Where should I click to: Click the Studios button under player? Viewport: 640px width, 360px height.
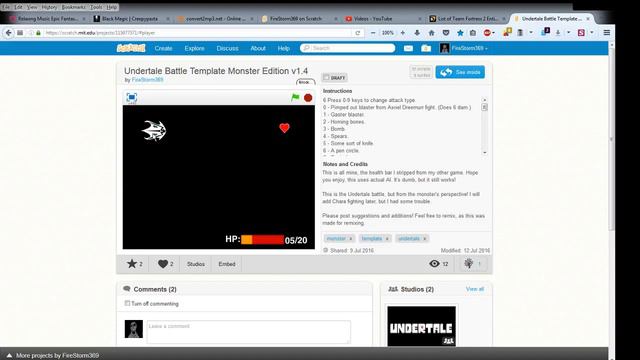click(196, 264)
